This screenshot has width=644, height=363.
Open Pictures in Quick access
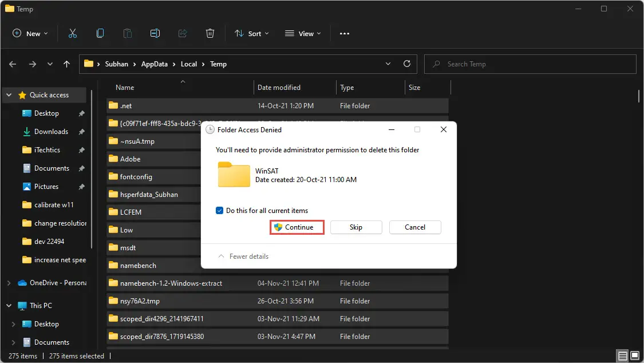point(46,187)
